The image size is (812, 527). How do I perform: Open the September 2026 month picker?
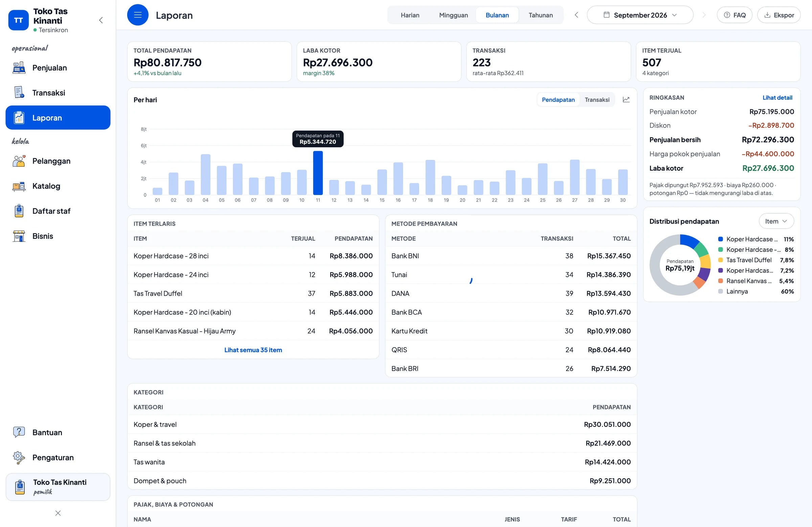tap(640, 15)
